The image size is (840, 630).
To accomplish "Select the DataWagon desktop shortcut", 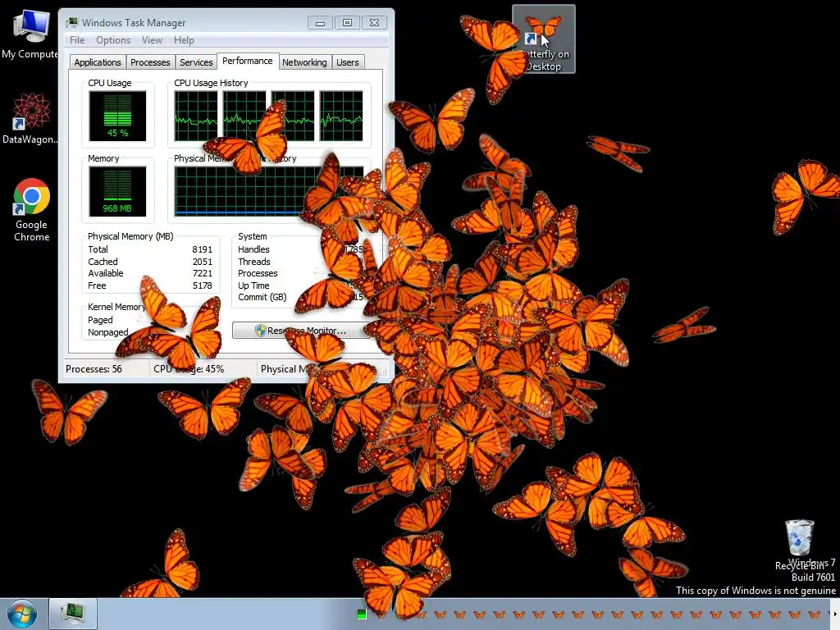I will 30,118.
